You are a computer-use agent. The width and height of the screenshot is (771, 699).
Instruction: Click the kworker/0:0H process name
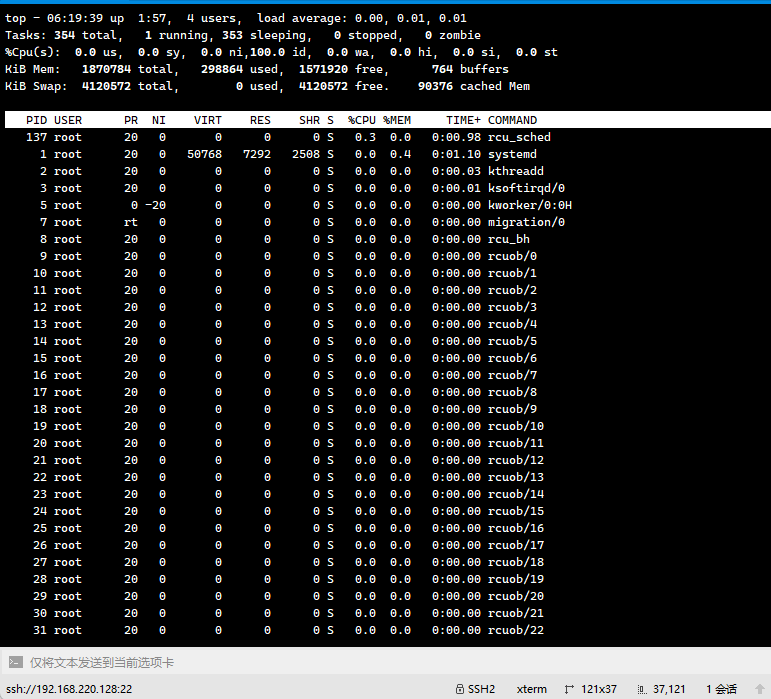530,205
